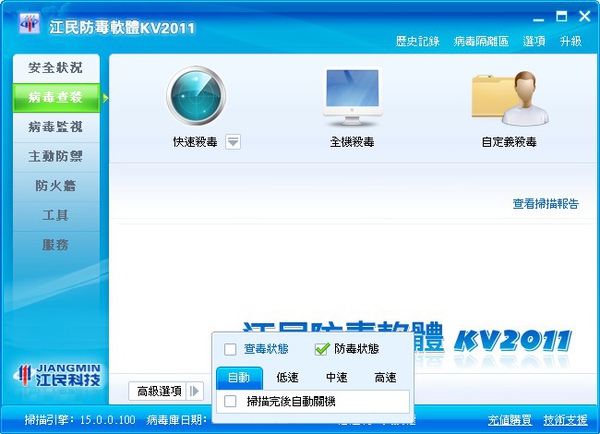Open 病毒隔離區 quarantine link

481,41
